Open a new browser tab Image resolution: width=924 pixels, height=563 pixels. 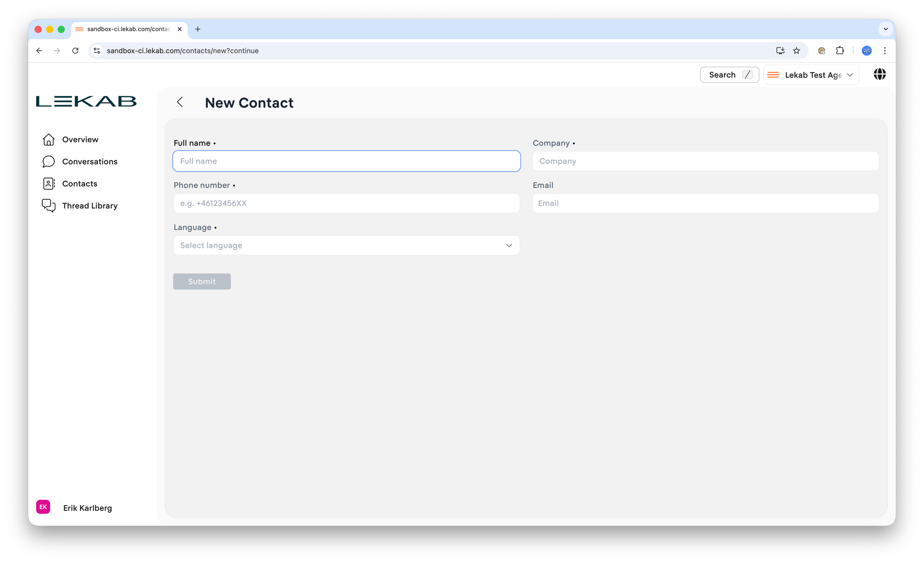click(x=198, y=29)
